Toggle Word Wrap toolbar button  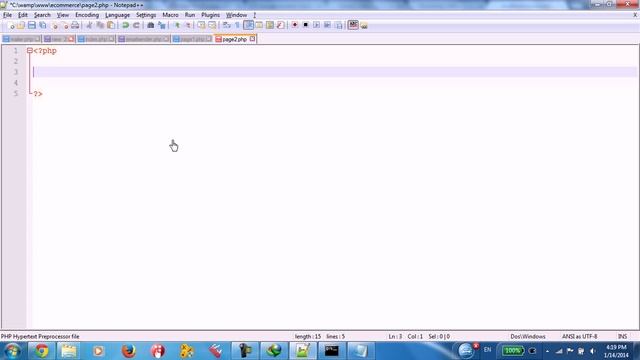pyautogui.click(x=227, y=25)
